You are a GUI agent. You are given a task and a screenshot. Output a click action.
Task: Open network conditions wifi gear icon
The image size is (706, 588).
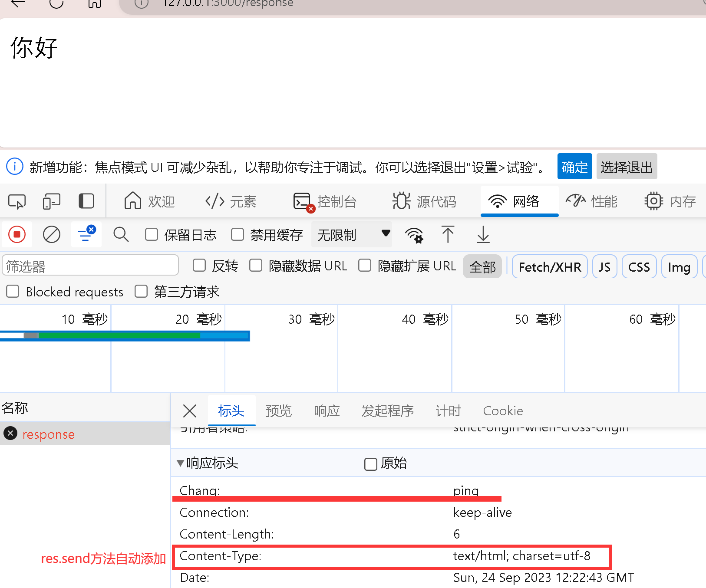pyautogui.click(x=414, y=235)
